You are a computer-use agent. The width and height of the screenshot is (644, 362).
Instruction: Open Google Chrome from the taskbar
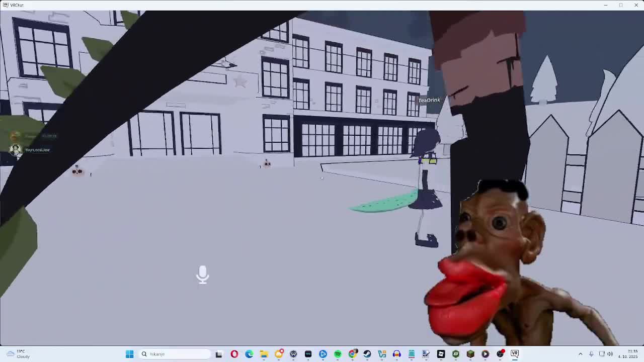coord(353,354)
